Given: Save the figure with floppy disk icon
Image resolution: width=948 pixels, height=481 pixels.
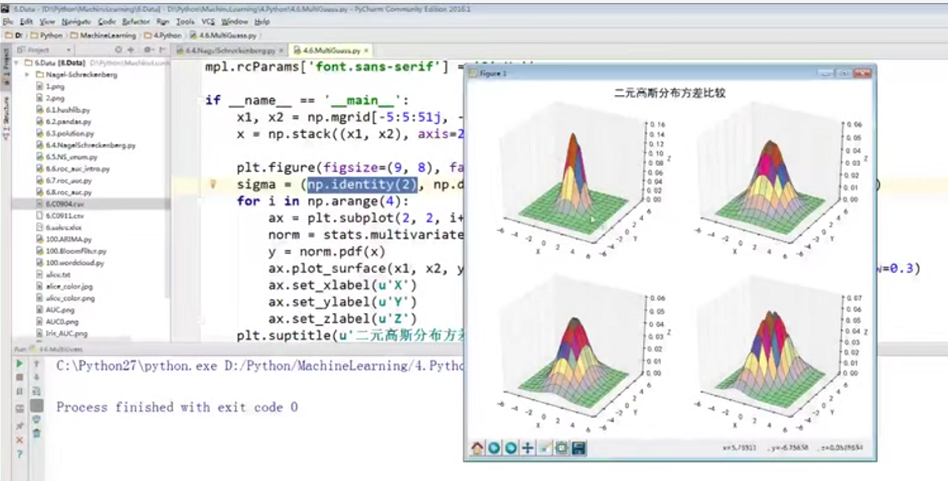Looking at the screenshot, I should click(x=579, y=448).
